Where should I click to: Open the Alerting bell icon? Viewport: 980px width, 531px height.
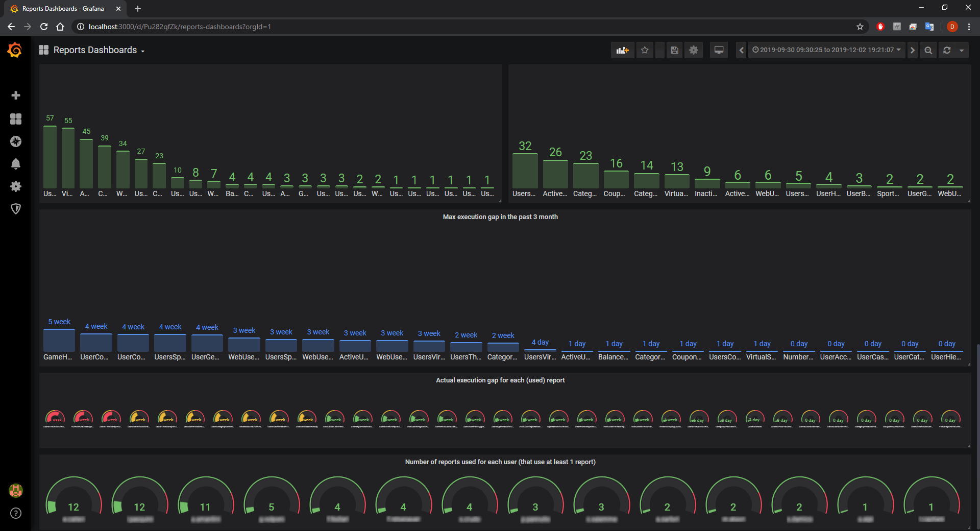pos(16,164)
